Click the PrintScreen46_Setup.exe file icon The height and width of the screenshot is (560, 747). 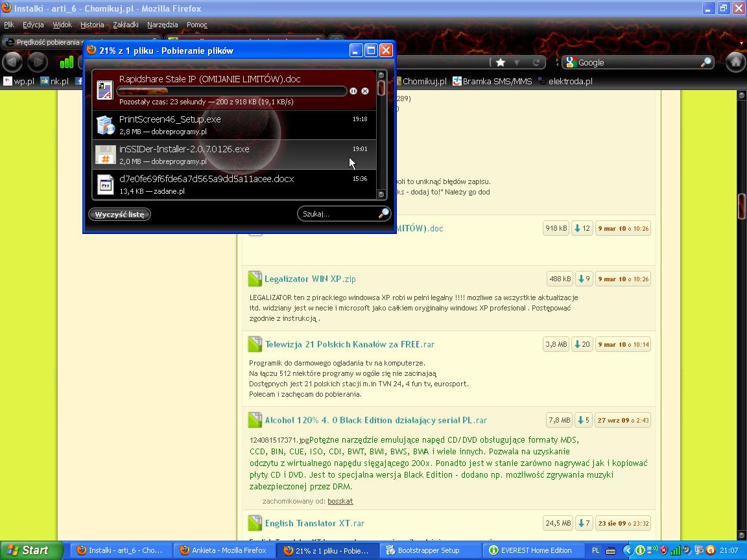105,124
